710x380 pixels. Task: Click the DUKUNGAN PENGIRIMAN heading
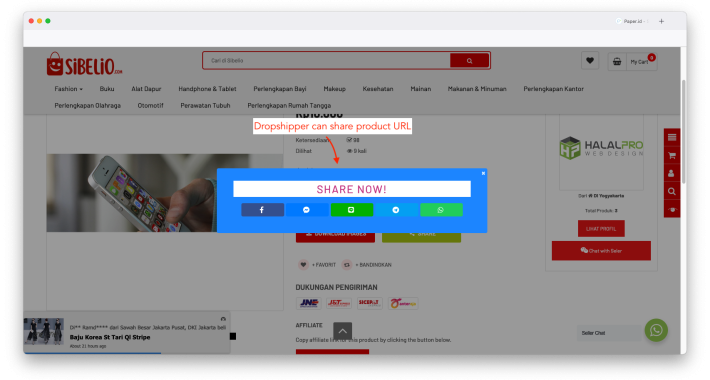(x=336, y=287)
